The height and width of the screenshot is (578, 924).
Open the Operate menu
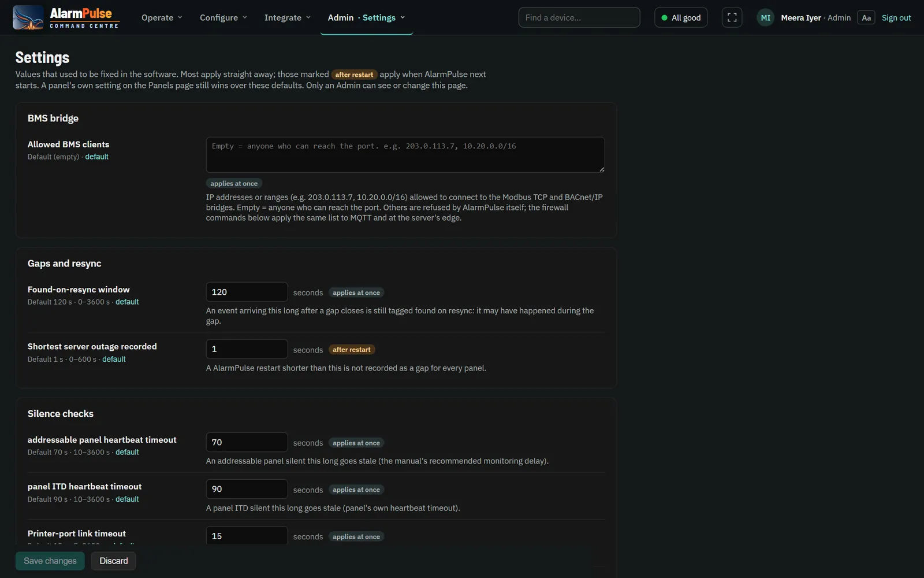[x=162, y=17]
